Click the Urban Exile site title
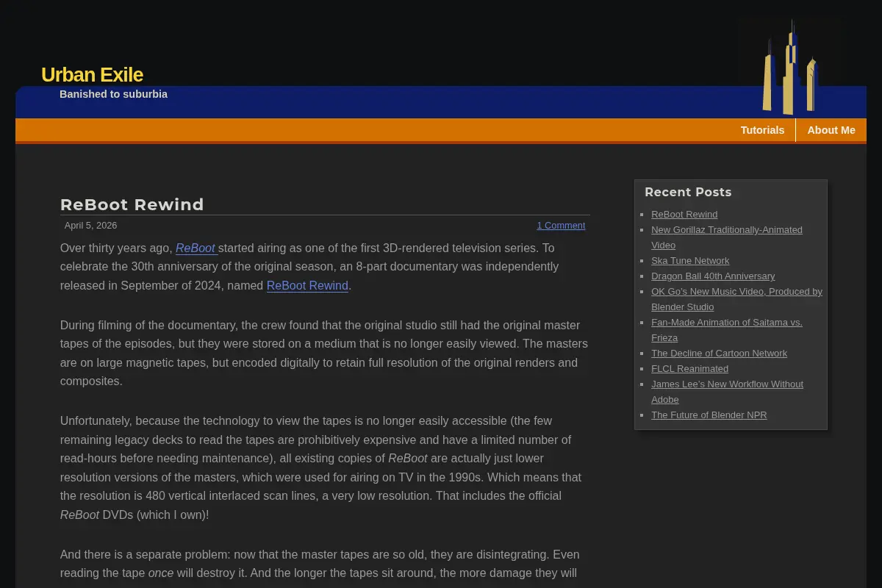This screenshot has height=588, width=882. [92, 75]
